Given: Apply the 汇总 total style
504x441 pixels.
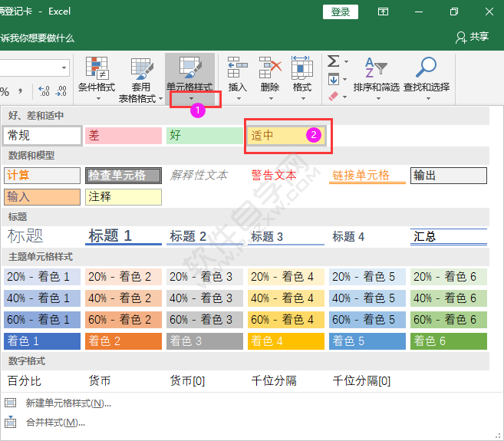Looking at the screenshot, I should tap(449, 236).
